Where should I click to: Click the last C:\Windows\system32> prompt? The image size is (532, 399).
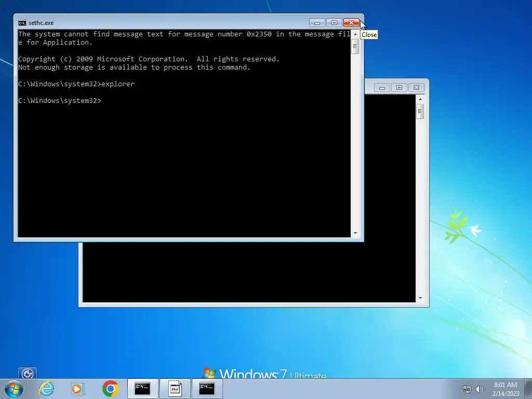[x=59, y=100]
